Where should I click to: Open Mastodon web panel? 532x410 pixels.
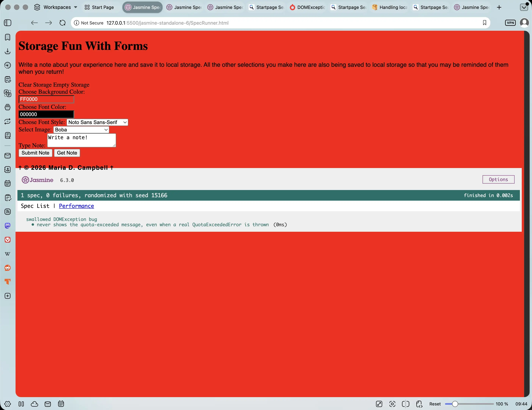(x=8, y=225)
